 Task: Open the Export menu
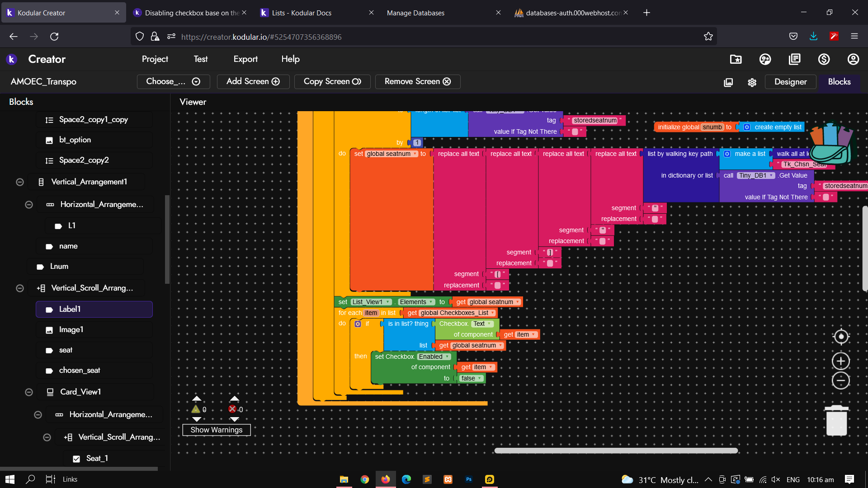click(245, 59)
